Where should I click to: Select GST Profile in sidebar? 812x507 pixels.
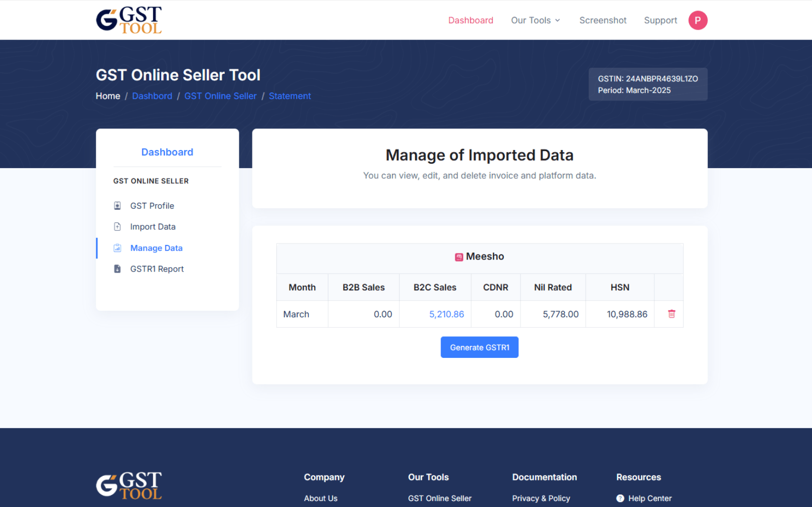(152, 206)
